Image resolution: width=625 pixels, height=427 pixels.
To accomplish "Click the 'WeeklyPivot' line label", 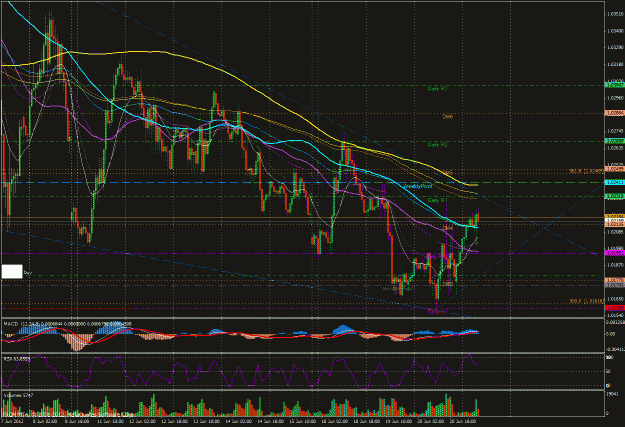I will pyautogui.click(x=418, y=186).
